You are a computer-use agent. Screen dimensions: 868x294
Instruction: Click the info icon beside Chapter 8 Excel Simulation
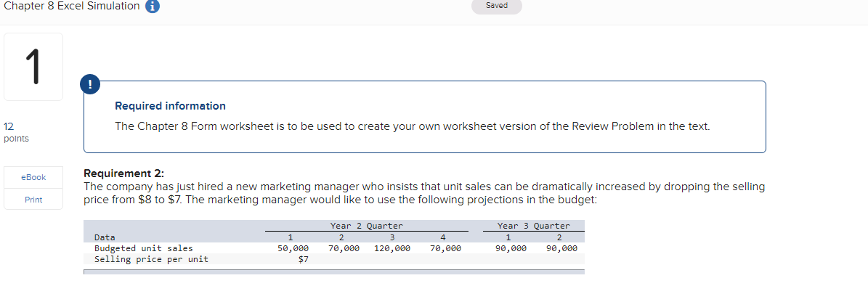(x=153, y=7)
